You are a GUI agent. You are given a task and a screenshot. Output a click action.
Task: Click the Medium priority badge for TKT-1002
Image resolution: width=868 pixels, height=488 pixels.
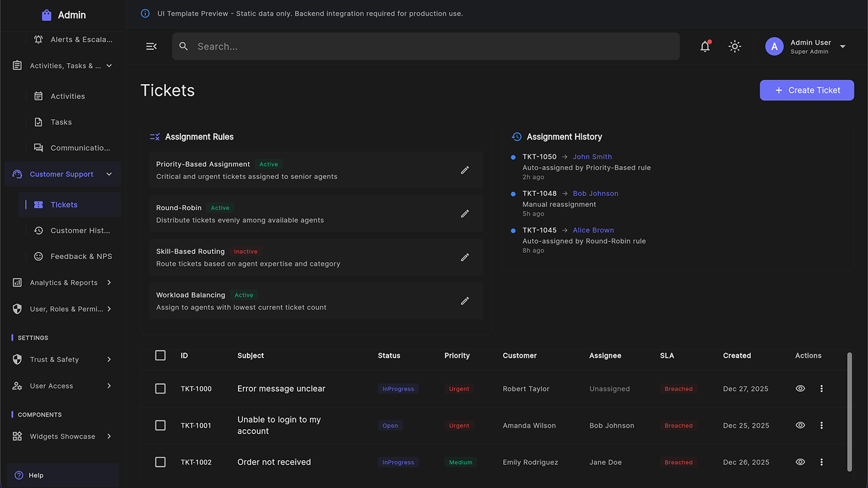(460, 462)
